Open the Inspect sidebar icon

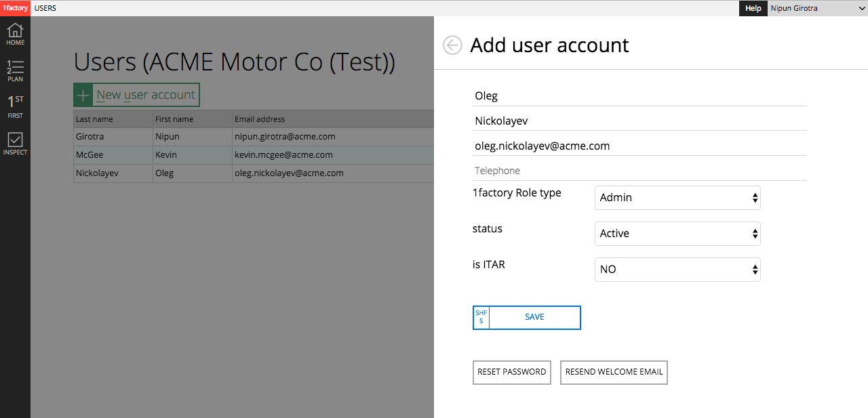tap(15, 144)
